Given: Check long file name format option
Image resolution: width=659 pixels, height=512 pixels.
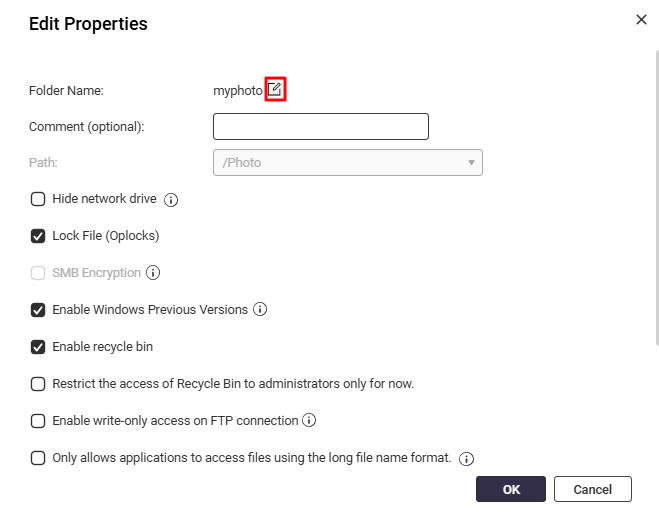Looking at the screenshot, I should 38,458.
